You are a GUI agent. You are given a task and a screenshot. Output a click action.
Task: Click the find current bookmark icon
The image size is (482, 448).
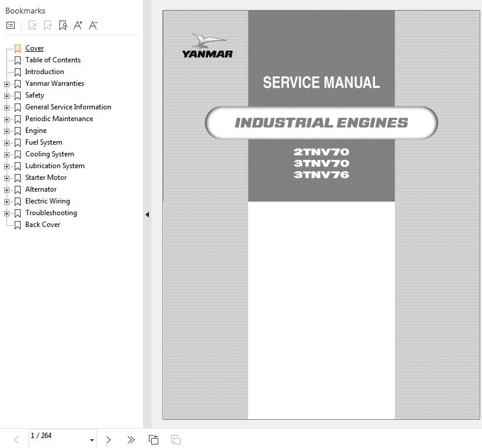(x=63, y=25)
